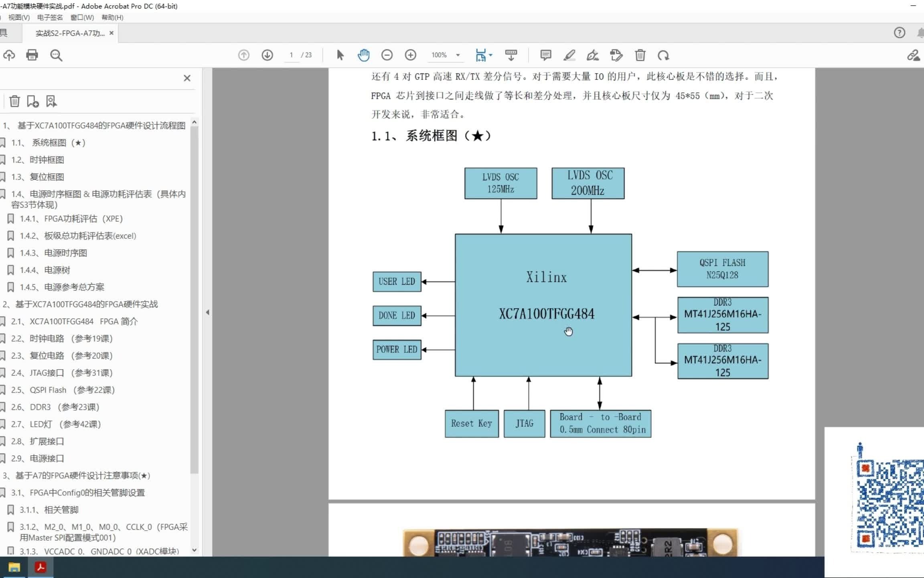Delete the selected bookmark with trash icon
924x578 pixels.
click(15, 101)
